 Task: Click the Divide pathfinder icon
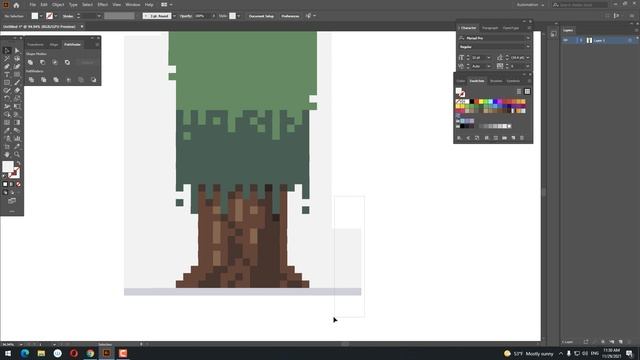(x=31, y=80)
